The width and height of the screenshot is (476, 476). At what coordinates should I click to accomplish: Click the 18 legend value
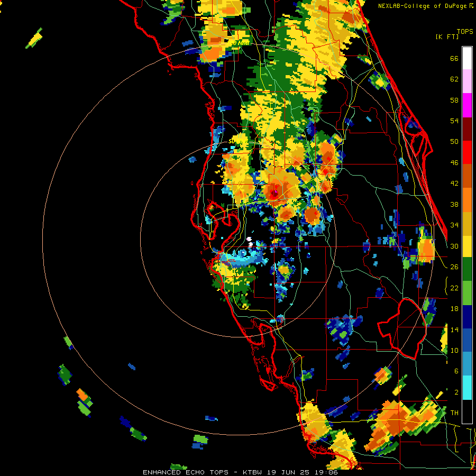click(x=454, y=309)
